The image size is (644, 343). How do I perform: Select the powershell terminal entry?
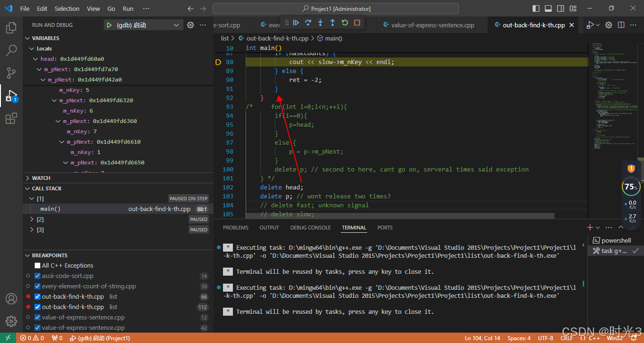click(616, 240)
